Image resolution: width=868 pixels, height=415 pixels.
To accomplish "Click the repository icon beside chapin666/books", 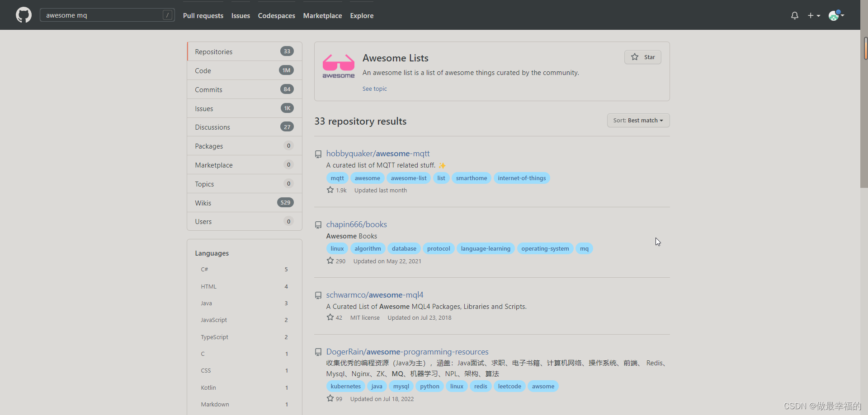I will (x=318, y=225).
